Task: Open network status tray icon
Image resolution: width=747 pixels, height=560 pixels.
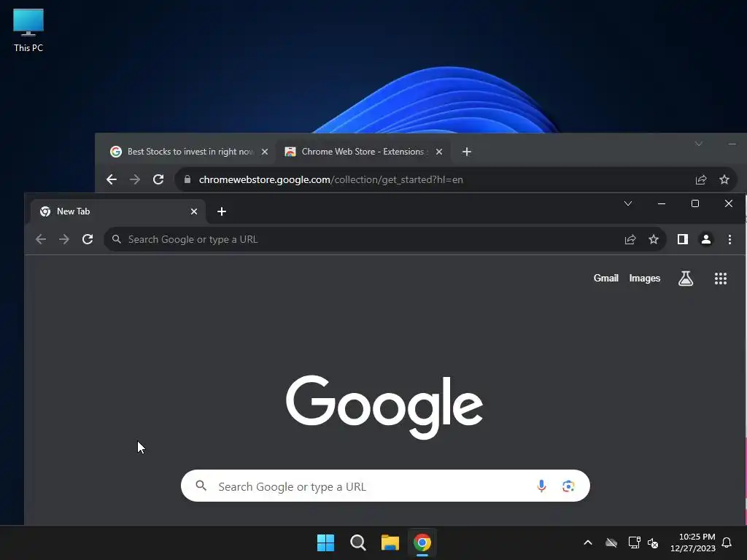Action: [634, 542]
